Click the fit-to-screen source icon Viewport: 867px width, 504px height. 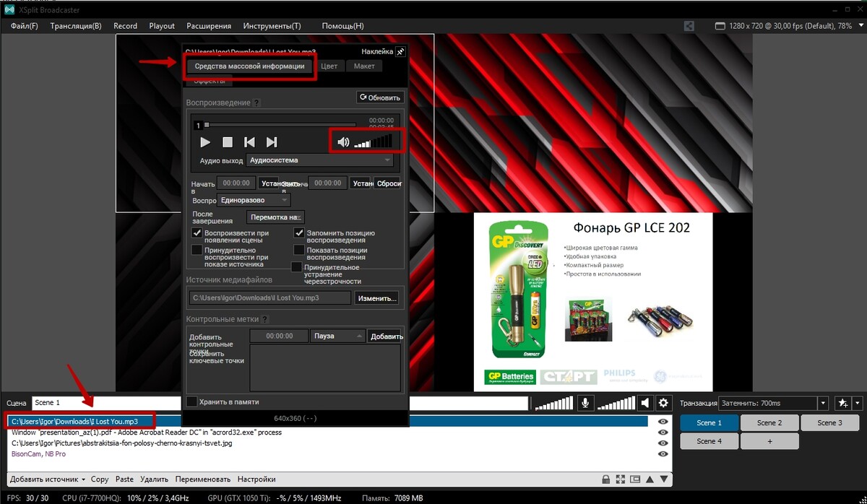point(620,479)
